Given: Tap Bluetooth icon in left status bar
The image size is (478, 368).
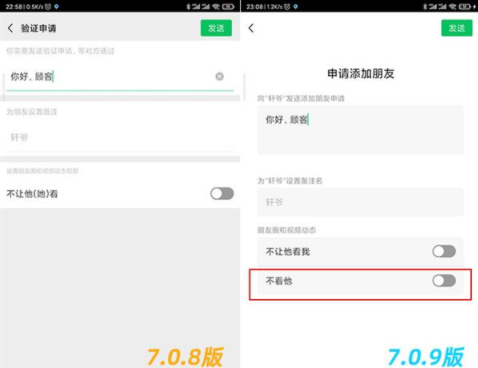Looking at the screenshot, I should coord(188,6).
